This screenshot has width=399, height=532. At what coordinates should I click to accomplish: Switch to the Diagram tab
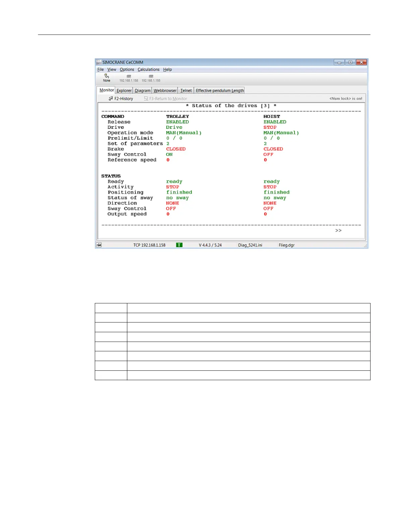pyautogui.click(x=142, y=91)
